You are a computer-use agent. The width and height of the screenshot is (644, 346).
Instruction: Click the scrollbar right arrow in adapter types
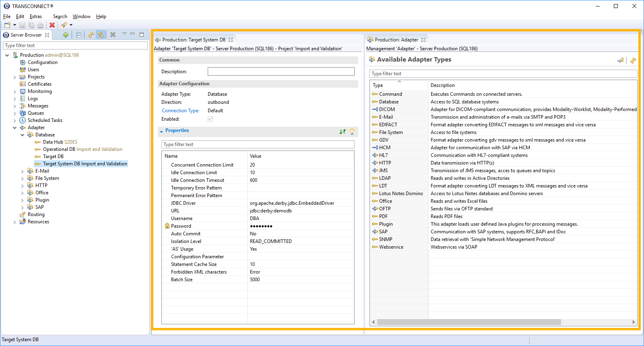click(x=634, y=322)
